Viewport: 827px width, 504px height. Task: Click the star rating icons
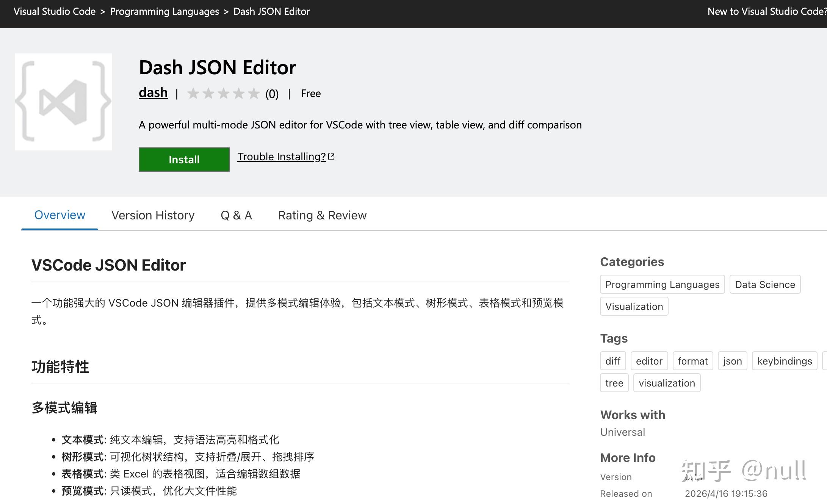pyautogui.click(x=224, y=94)
